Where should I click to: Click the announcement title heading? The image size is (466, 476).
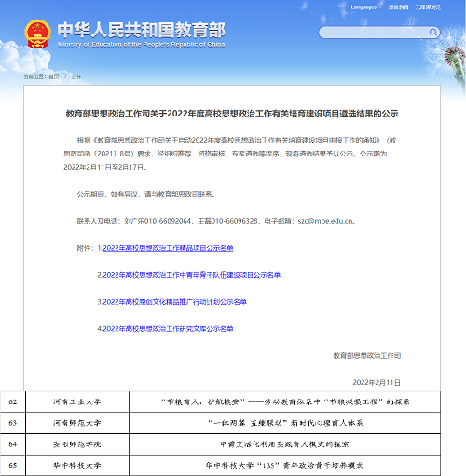point(232,114)
